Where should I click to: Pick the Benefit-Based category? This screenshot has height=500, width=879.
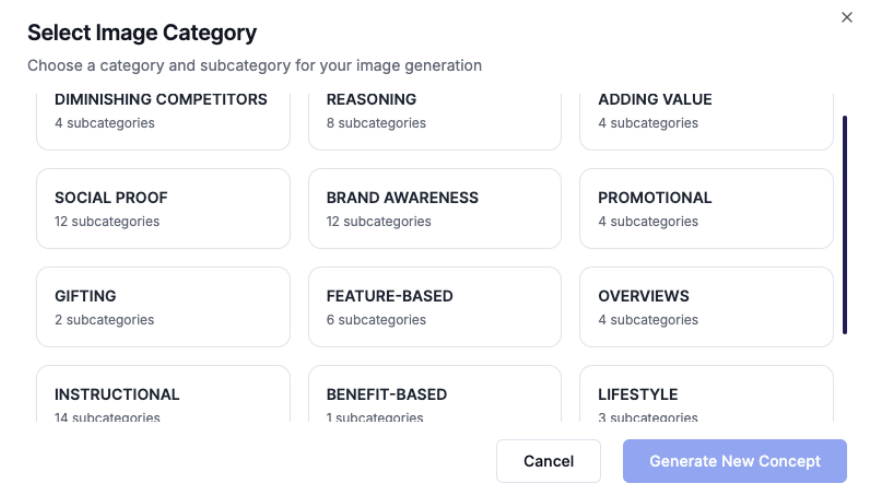tap(434, 395)
